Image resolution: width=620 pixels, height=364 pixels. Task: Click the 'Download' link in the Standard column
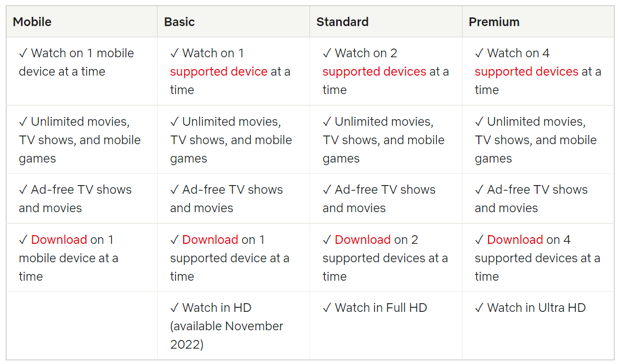coord(363,240)
